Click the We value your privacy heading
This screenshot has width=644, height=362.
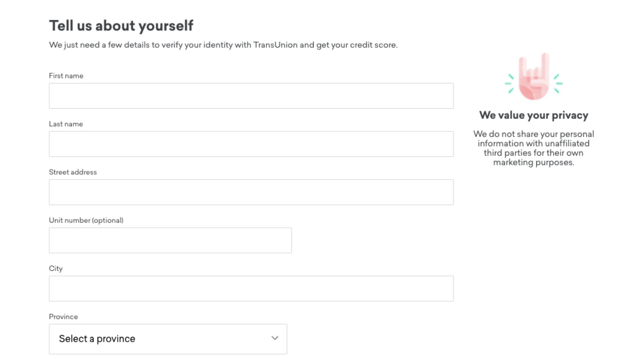pos(534,115)
